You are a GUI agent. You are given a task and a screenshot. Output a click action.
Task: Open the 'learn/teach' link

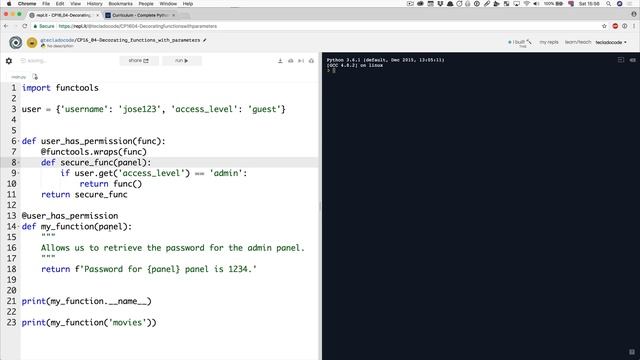[x=578, y=42]
